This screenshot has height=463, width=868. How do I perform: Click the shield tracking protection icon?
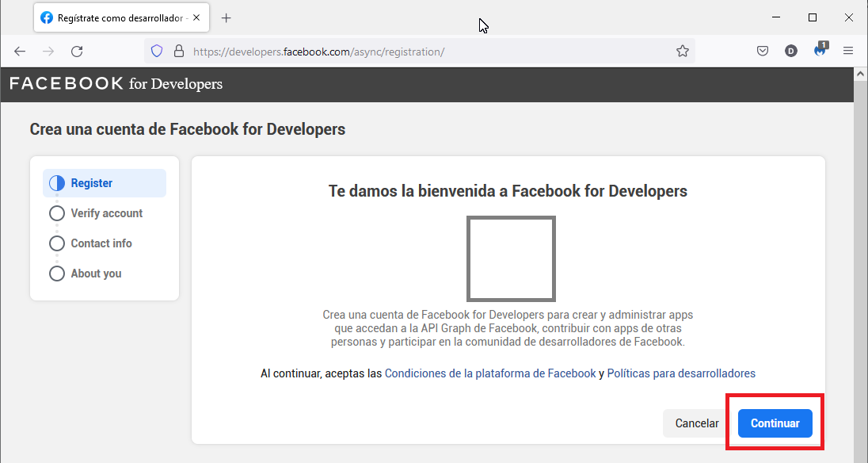click(x=157, y=52)
